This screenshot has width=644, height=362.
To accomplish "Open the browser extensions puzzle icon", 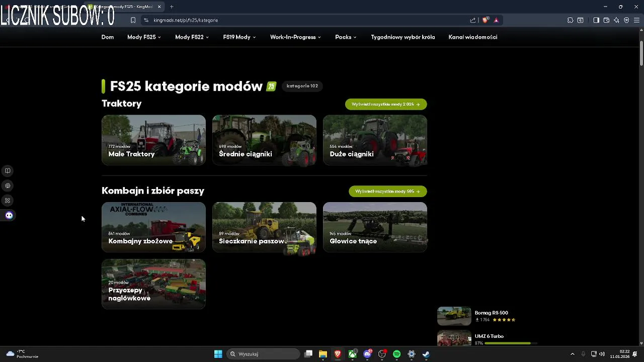I will pyautogui.click(x=570, y=20).
